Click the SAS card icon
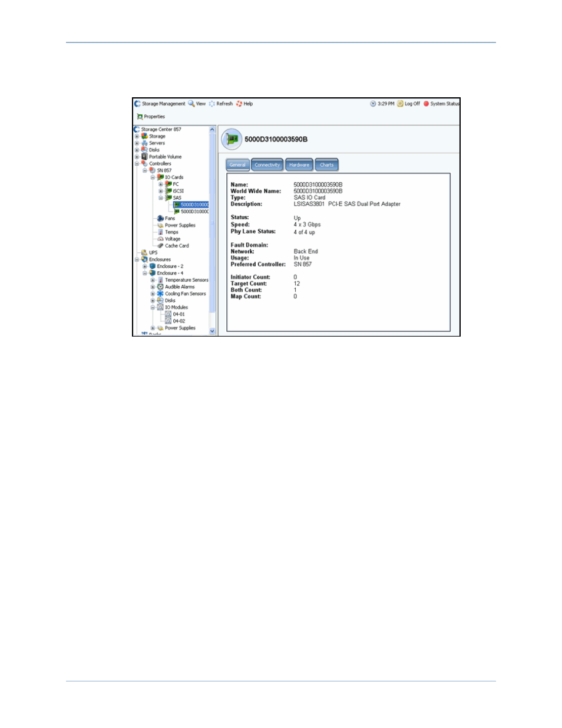 [168, 198]
